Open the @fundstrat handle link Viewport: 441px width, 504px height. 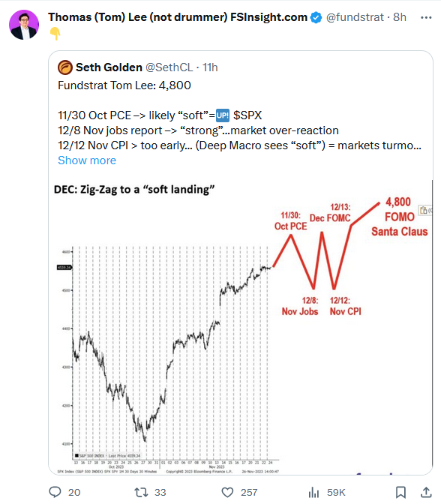(x=355, y=17)
